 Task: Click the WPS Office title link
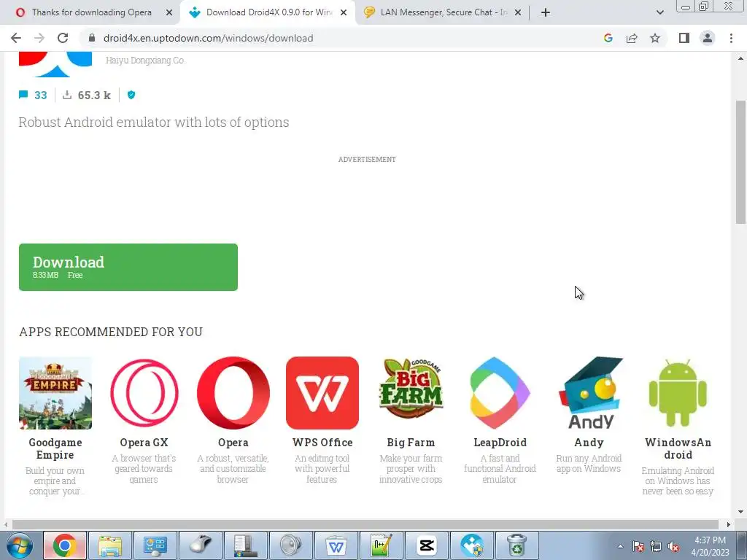click(x=322, y=443)
